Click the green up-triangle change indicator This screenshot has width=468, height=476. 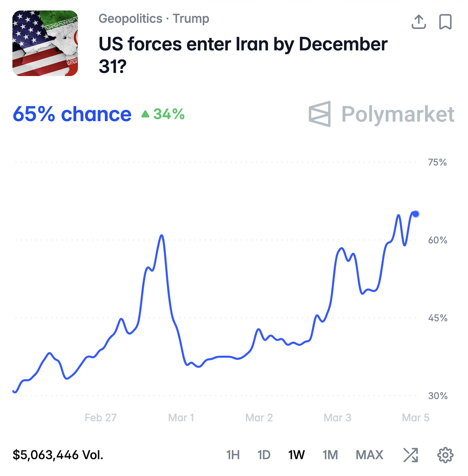pyautogui.click(x=146, y=114)
